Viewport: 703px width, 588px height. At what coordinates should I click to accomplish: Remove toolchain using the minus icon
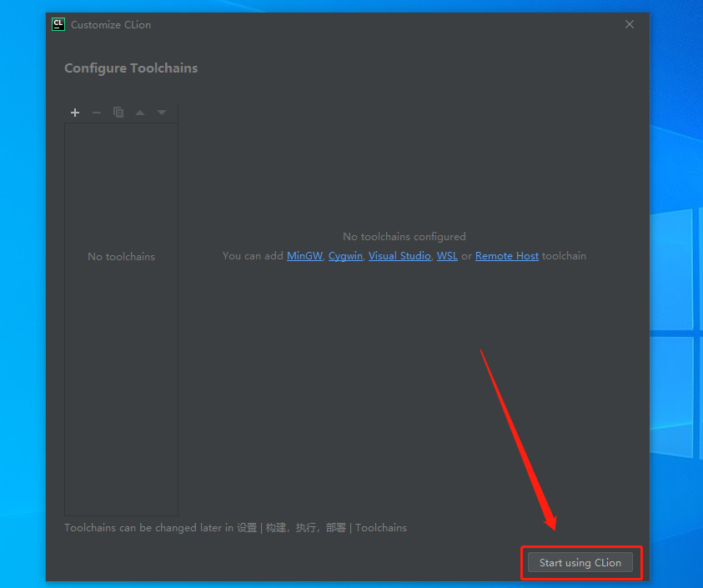97,113
